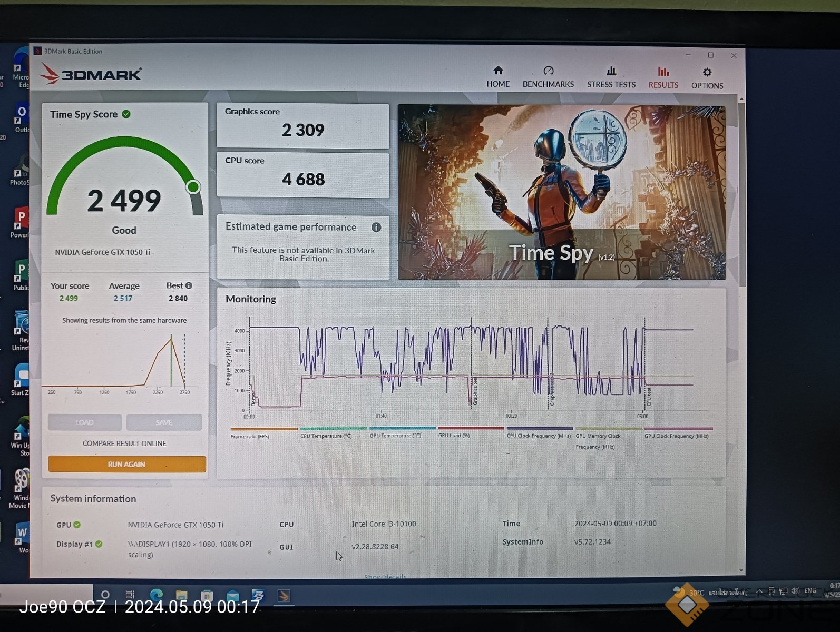Click the volume speaker tray icon
The height and width of the screenshot is (632, 840).
[795, 591]
